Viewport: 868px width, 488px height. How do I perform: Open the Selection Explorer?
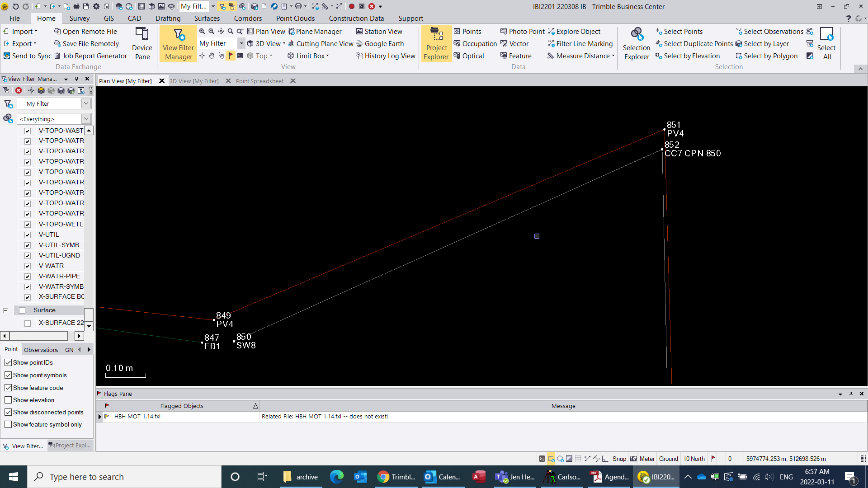click(636, 44)
